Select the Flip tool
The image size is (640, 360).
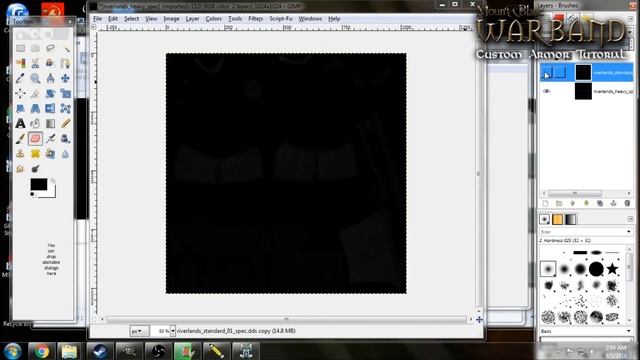[x=50, y=109]
